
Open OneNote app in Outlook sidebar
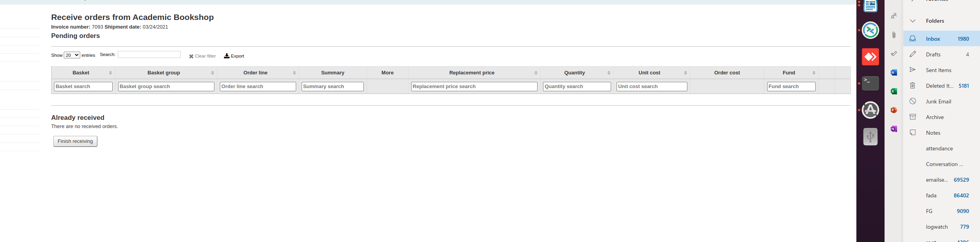[x=894, y=129]
